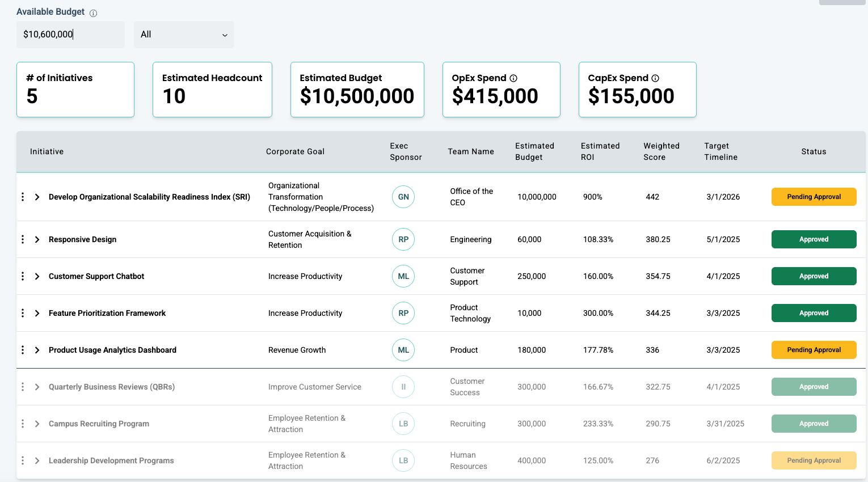
Task: Open options menu for Feature Prioritization Framework
Action: tap(23, 313)
